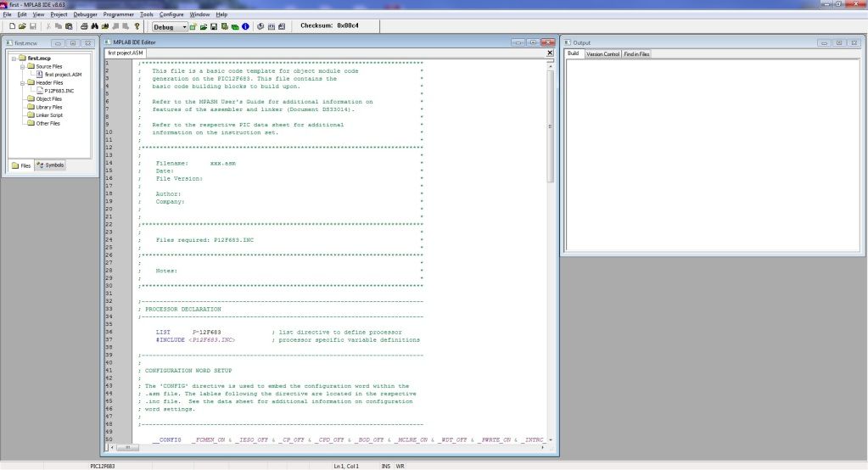Image resolution: width=868 pixels, height=470 pixels.
Task: Open the Window menu
Action: [200, 14]
